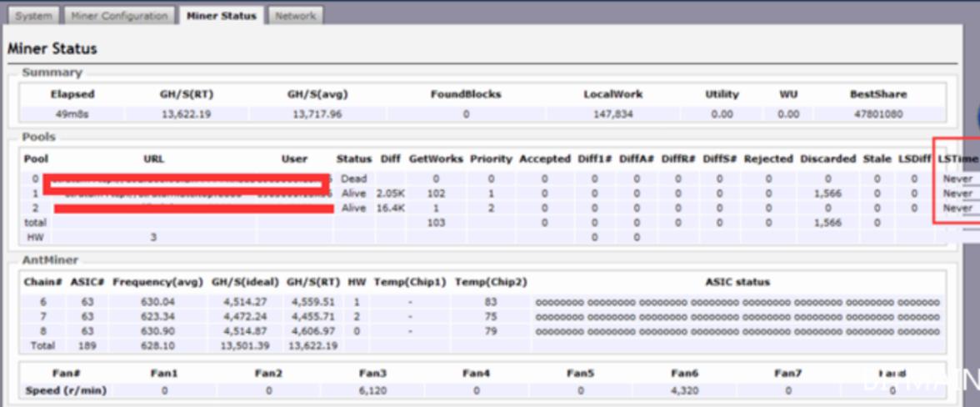
Task: Click the GetWorks value 102
Action: (x=436, y=193)
